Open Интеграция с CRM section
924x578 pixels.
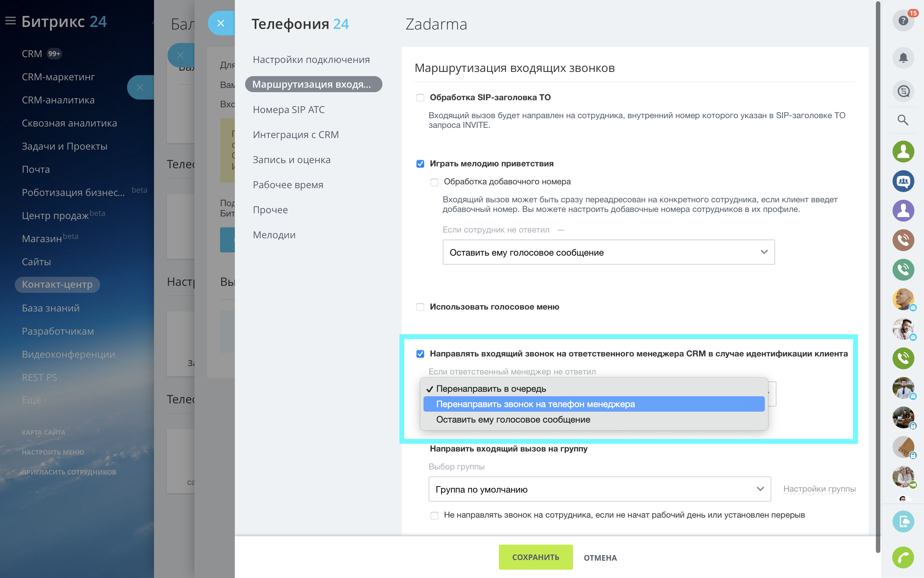point(295,135)
